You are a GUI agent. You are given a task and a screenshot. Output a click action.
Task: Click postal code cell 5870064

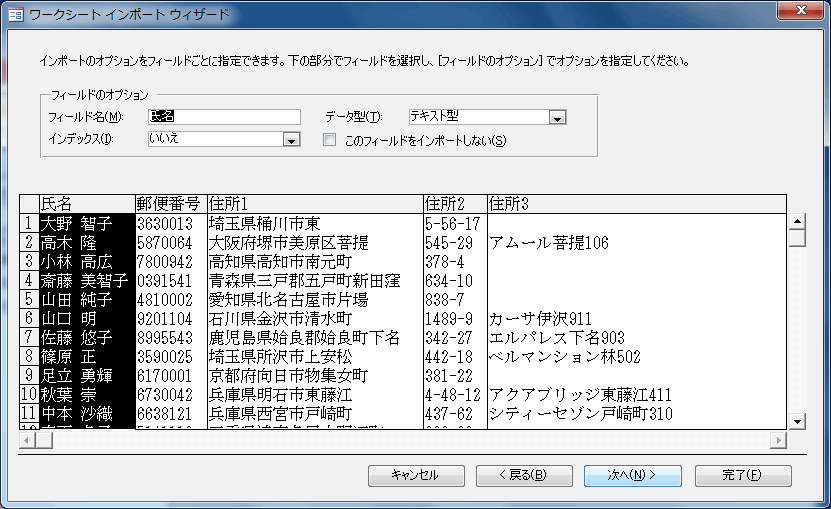(171, 242)
